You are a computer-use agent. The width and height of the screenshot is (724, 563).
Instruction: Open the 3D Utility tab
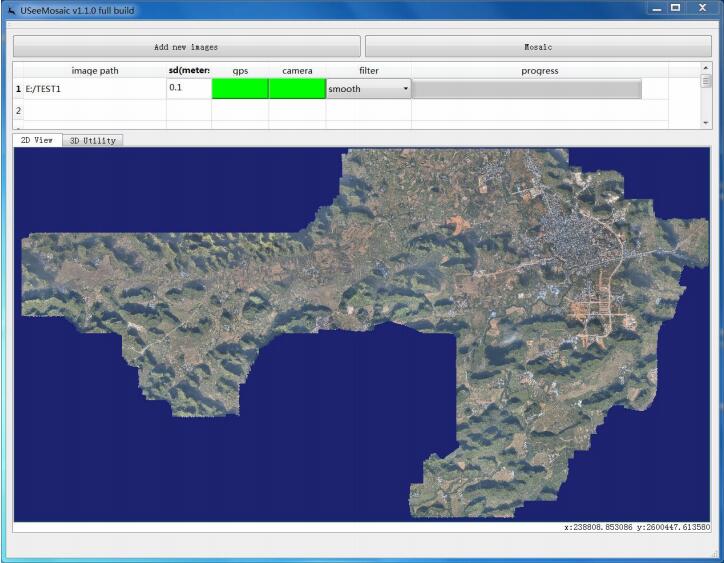(x=93, y=140)
